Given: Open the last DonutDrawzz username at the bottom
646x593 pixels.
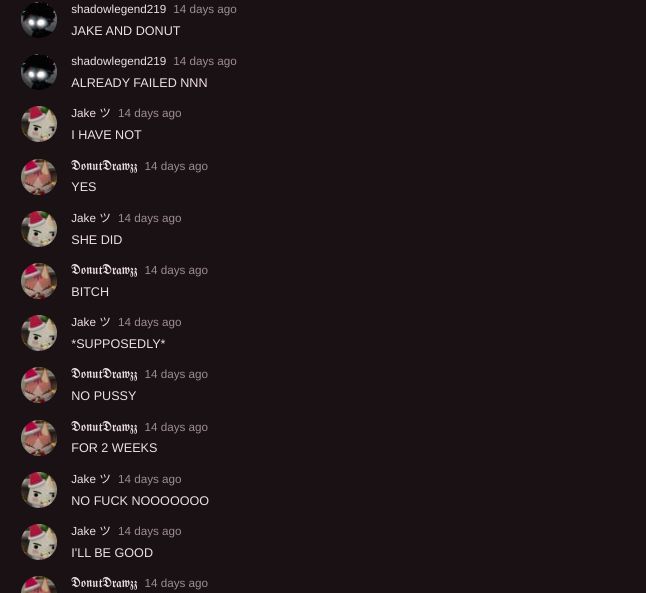Looking at the screenshot, I should click(104, 583).
